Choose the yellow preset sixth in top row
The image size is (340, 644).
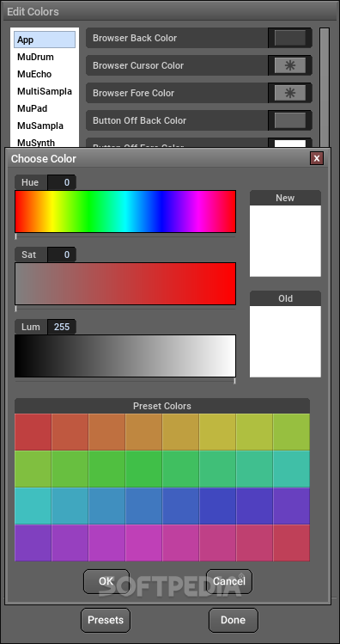click(x=218, y=432)
